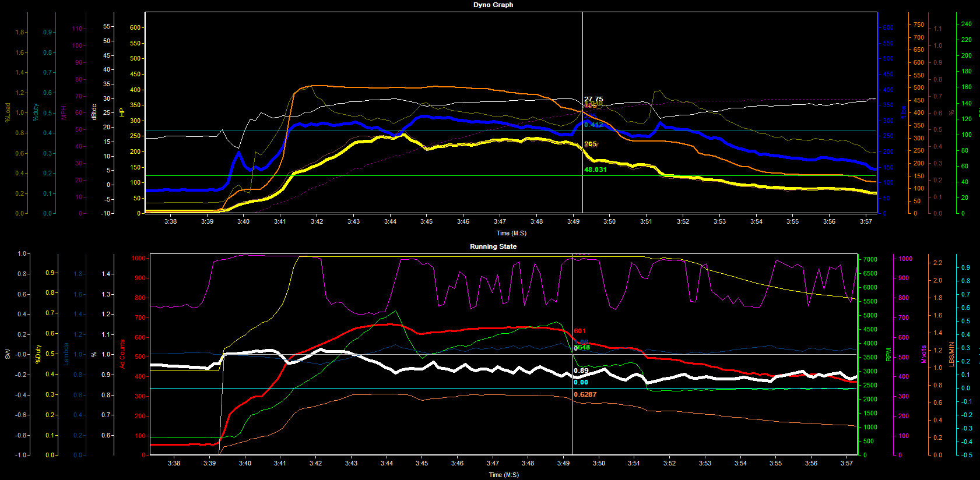Click the red 601 cursor readout
The image size is (980, 480).
coord(579,331)
